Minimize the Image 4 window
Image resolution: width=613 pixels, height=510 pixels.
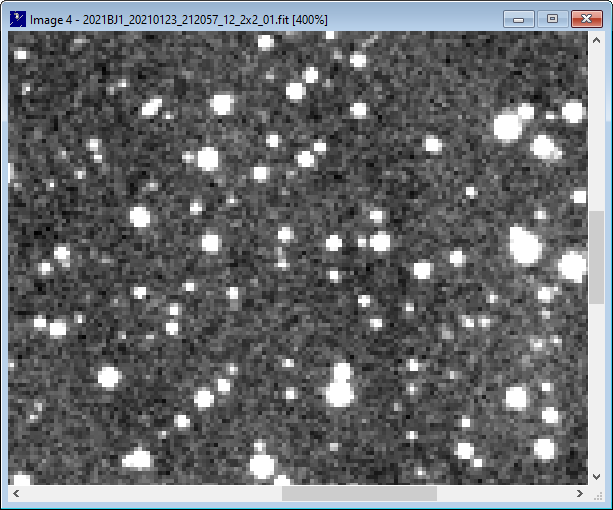pos(518,19)
